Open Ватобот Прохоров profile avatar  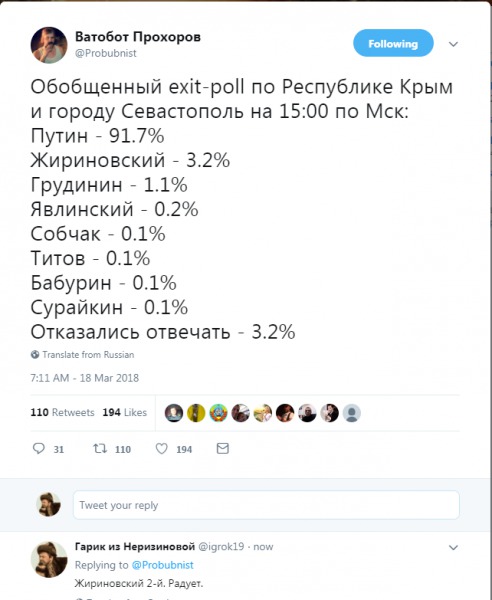[49, 45]
